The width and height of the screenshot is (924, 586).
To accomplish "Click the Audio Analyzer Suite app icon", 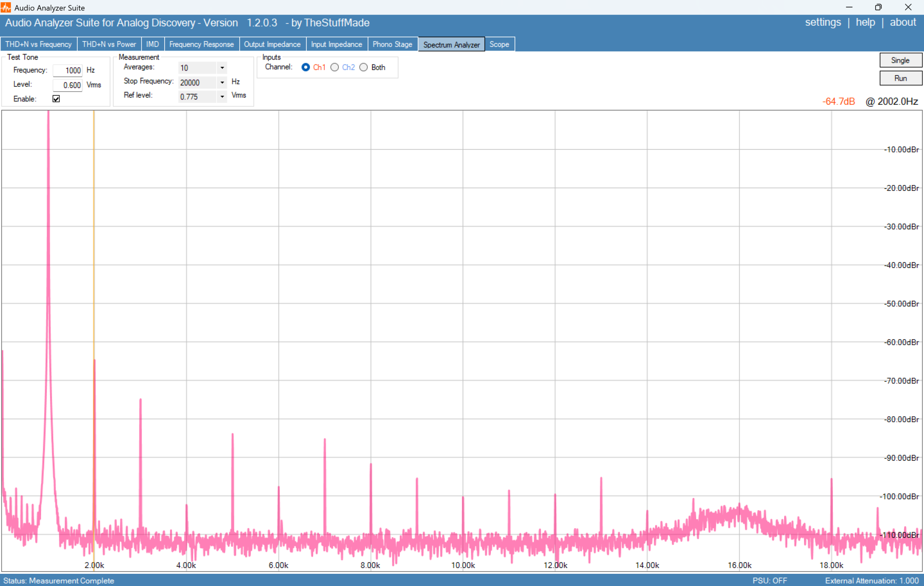I will point(6,7).
